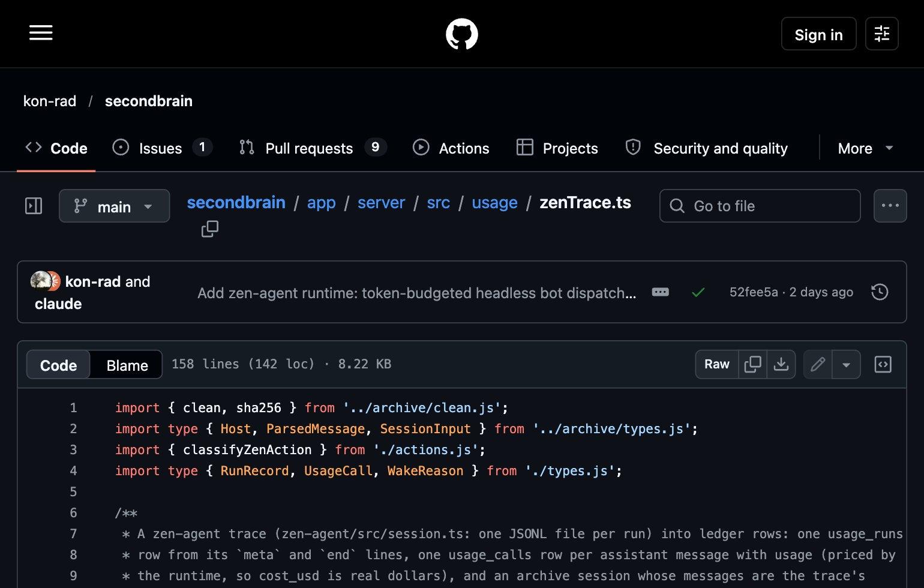
Task: Navigate to usage folder in breadcrumb
Action: click(x=494, y=202)
